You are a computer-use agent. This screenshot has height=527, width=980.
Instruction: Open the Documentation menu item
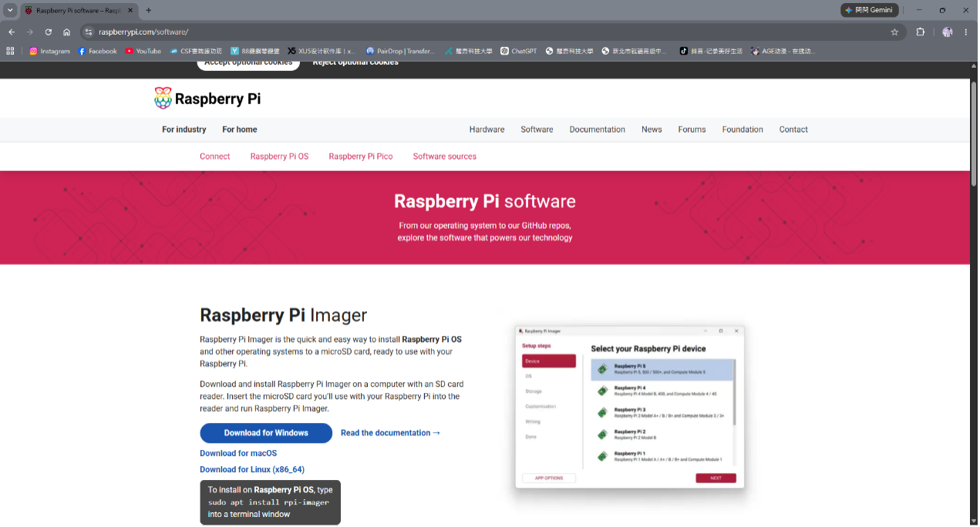(x=598, y=129)
